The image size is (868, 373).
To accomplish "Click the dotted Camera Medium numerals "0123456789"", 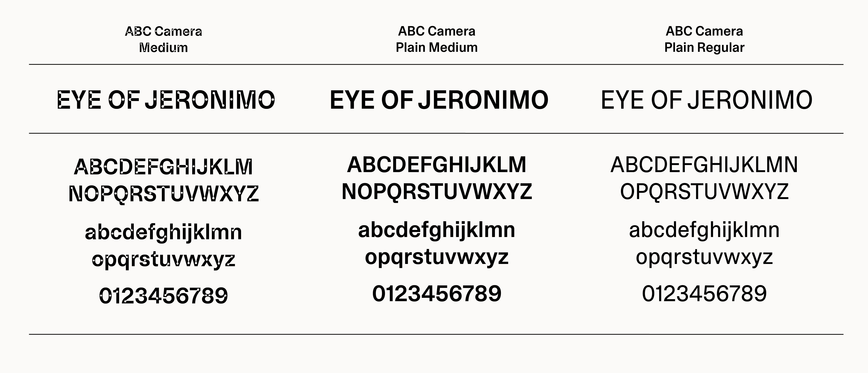I will (x=163, y=296).
